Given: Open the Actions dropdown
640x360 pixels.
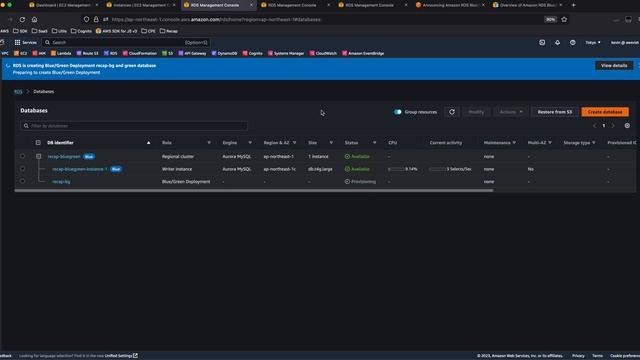Looking at the screenshot, I should [x=511, y=112].
